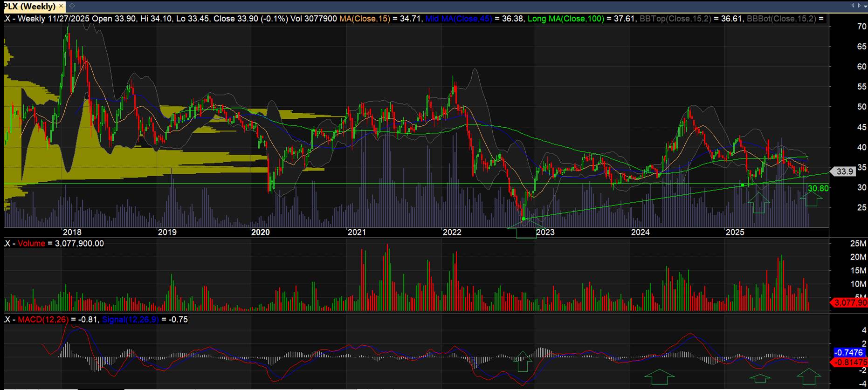Image resolution: width=868 pixels, height=390 pixels.
Task: Click the 25 price axis label
Action: pyautogui.click(x=861, y=207)
